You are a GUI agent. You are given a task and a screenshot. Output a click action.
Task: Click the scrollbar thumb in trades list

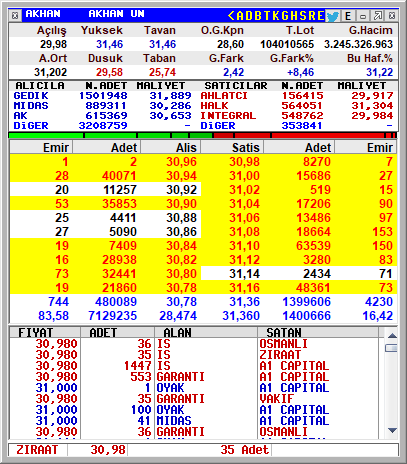coord(391,348)
